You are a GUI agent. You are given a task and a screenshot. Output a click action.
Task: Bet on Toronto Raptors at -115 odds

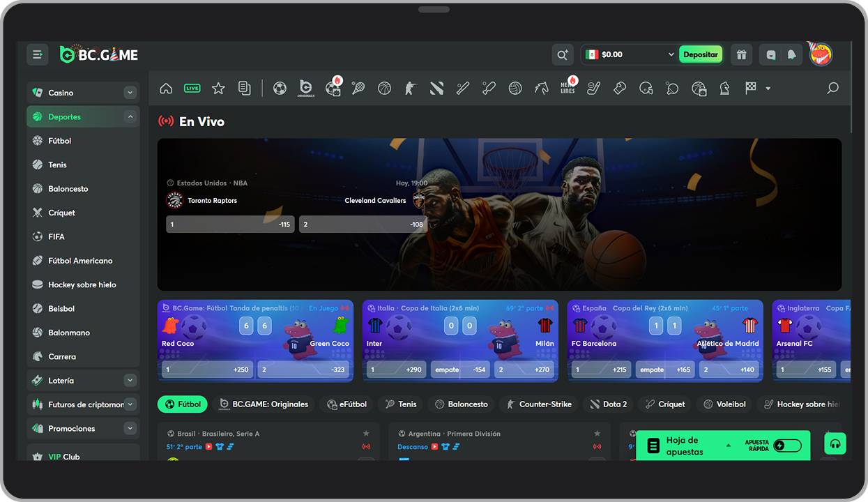[x=230, y=225]
